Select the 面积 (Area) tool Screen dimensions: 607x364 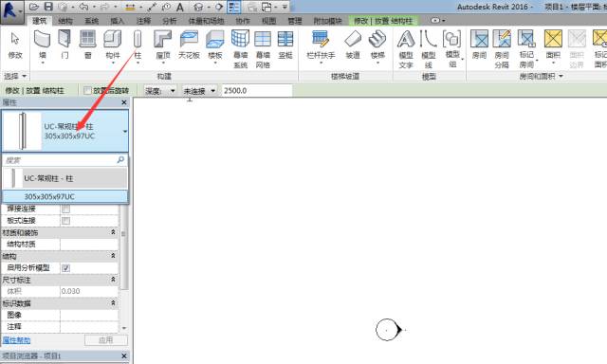coord(553,46)
